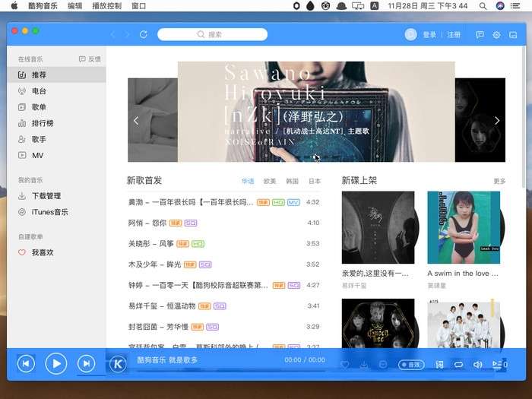Click the playback progress bar
This screenshot has height=399, width=532.
click(231, 371)
